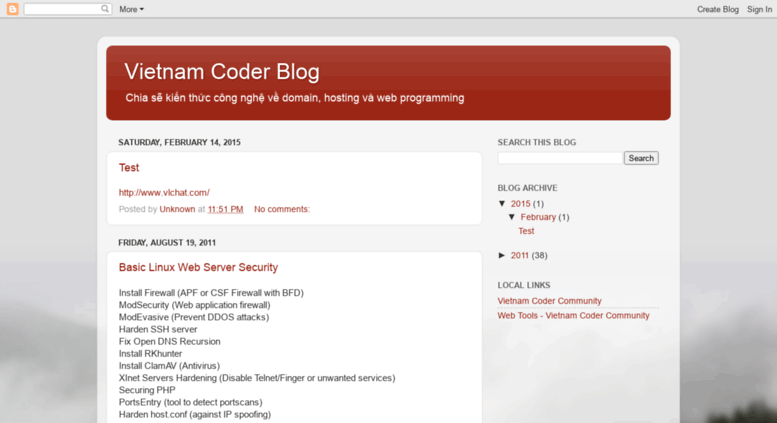Open Basic Linux Web Server Security post
Image resolution: width=777 pixels, height=423 pixels.
(x=198, y=267)
